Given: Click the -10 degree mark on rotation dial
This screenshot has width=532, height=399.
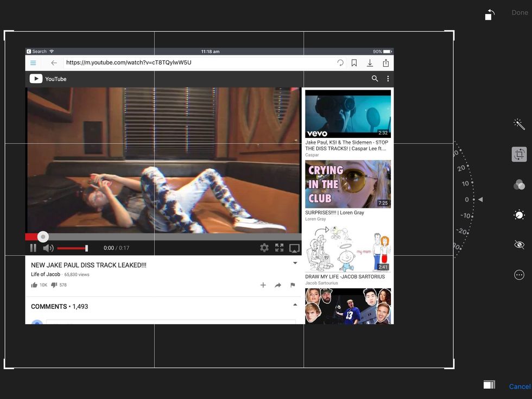Looking at the screenshot, I should 465,216.
